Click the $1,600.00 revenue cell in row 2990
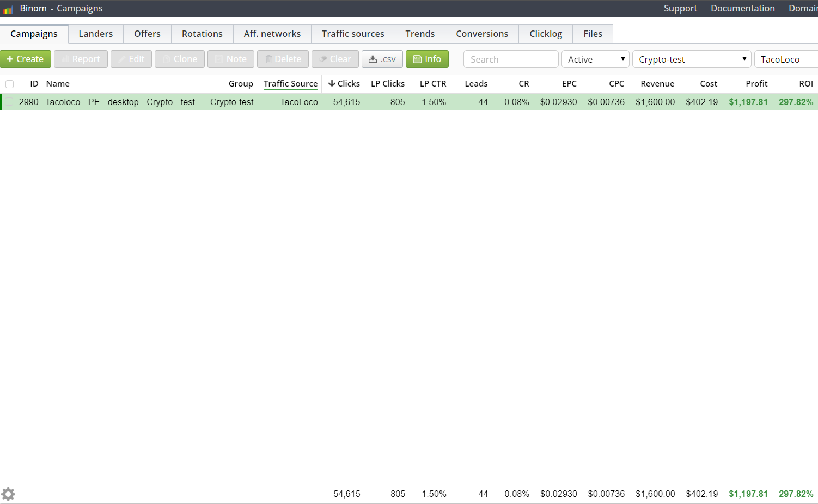This screenshot has height=504, width=818. pos(655,102)
